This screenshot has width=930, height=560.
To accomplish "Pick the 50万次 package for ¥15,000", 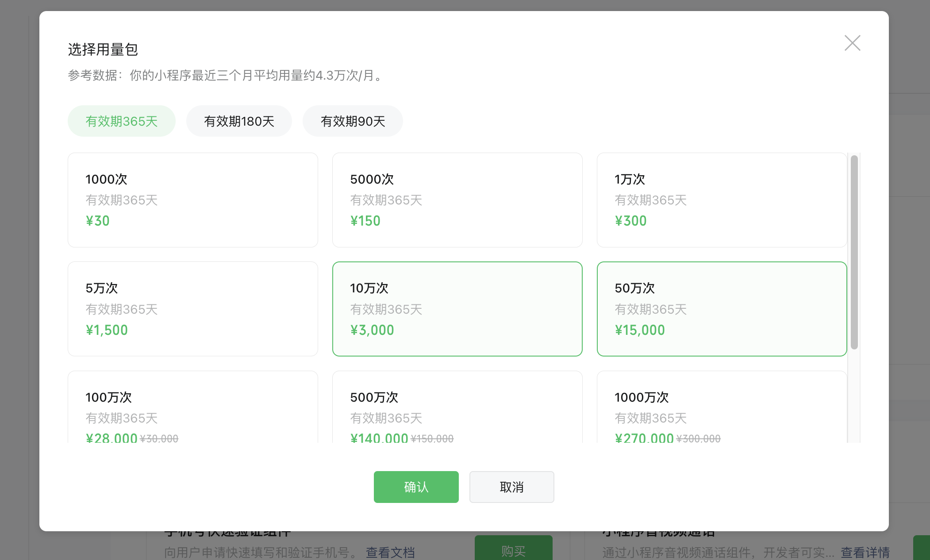I will click(x=722, y=309).
